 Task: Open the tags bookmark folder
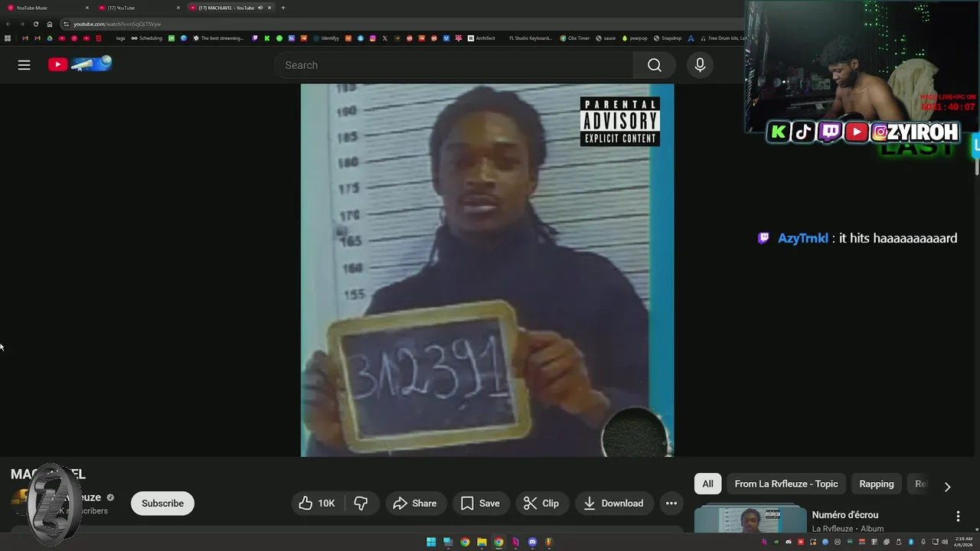120,38
